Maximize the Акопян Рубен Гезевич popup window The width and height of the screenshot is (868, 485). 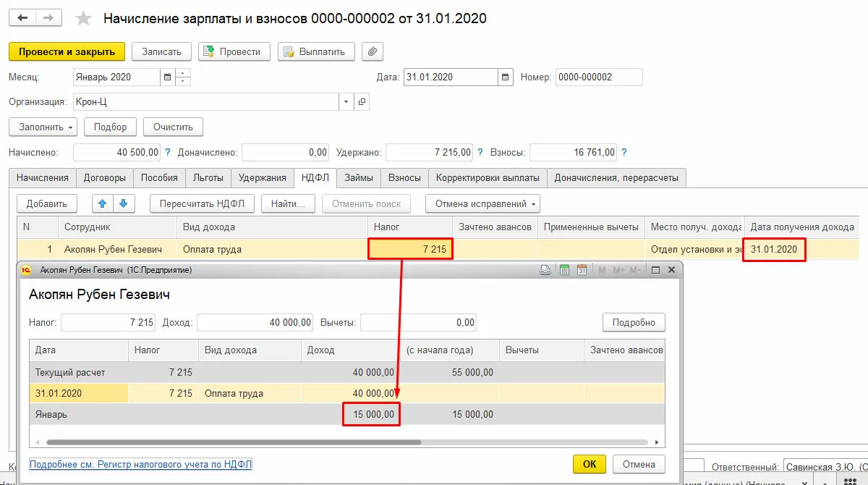coord(655,270)
